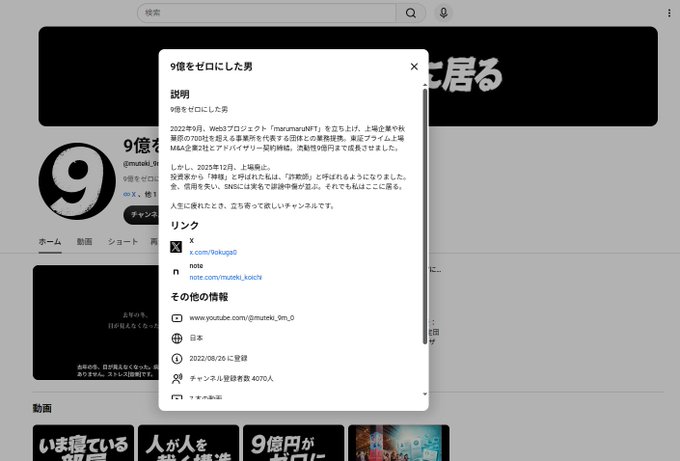Click dialog scrollbar down arrow
The height and width of the screenshot is (461, 680).
tap(425, 394)
